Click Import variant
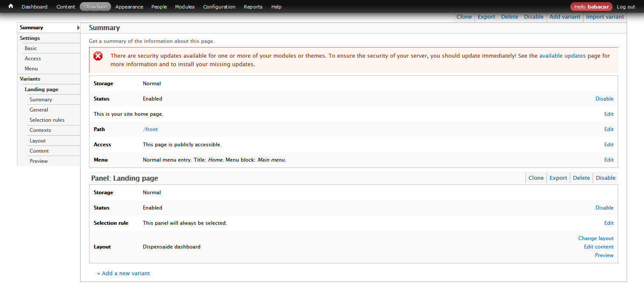This screenshot has width=644, height=296. [x=605, y=17]
